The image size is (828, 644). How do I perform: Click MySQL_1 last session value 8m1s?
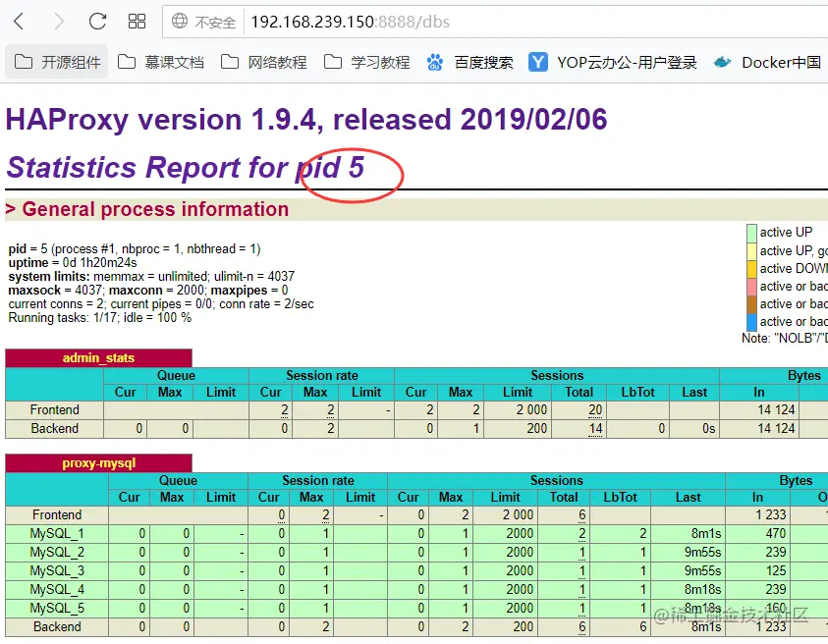706,534
